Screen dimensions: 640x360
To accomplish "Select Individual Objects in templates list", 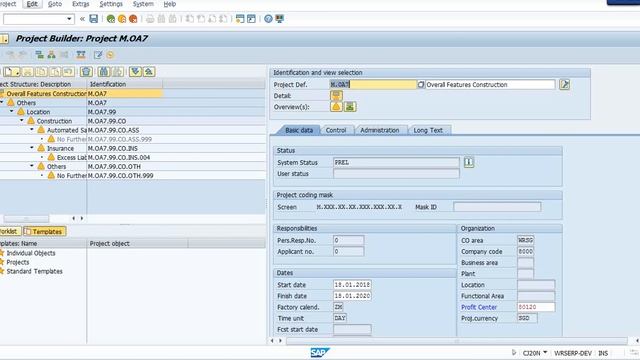I will point(31,253).
